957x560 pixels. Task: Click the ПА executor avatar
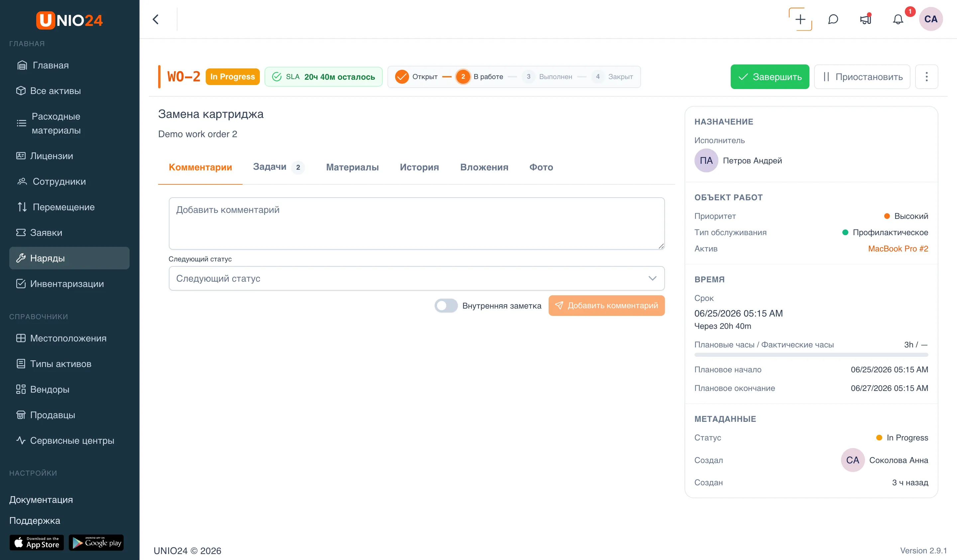click(x=706, y=161)
